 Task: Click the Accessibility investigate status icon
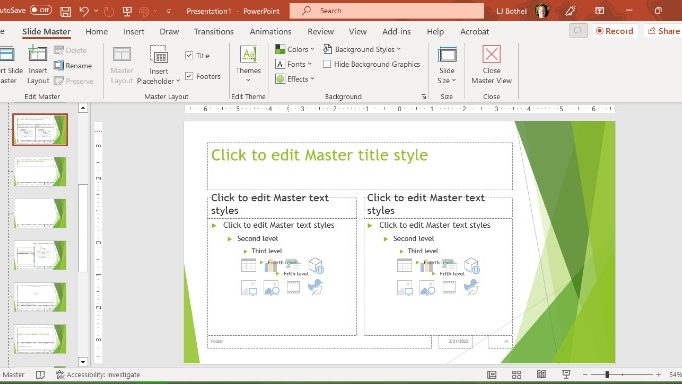click(x=60, y=374)
